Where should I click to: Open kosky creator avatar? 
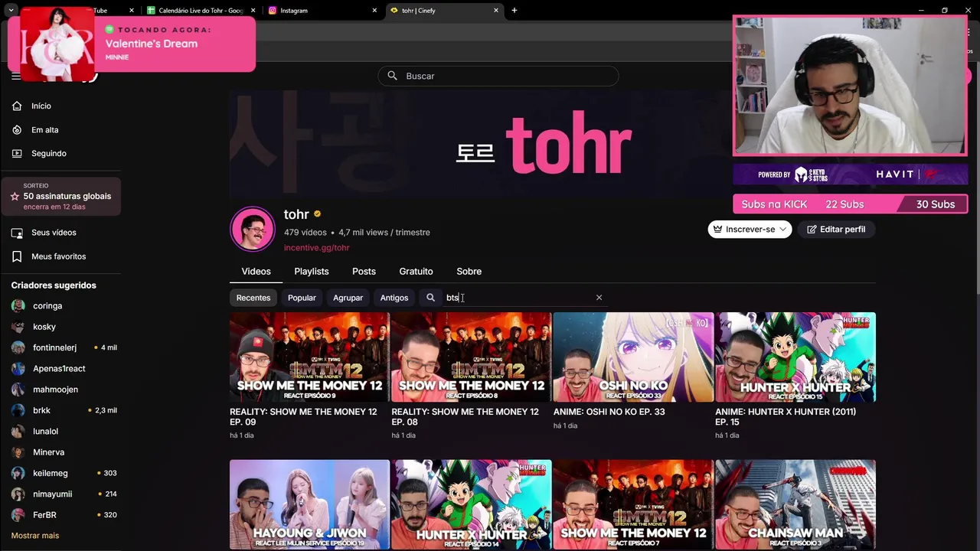(x=18, y=327)
